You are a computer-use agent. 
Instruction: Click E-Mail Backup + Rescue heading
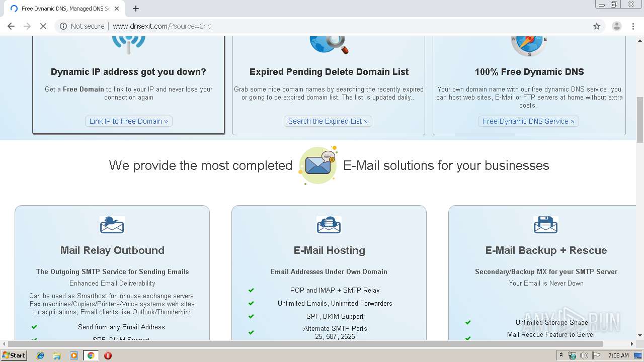pos(546,250)
